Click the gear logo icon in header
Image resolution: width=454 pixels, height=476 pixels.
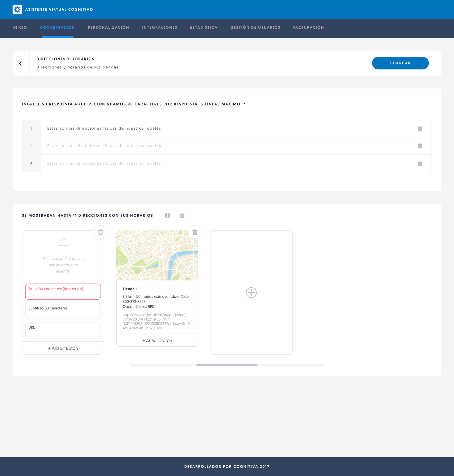pyautogui.click(x=17, y=9)
